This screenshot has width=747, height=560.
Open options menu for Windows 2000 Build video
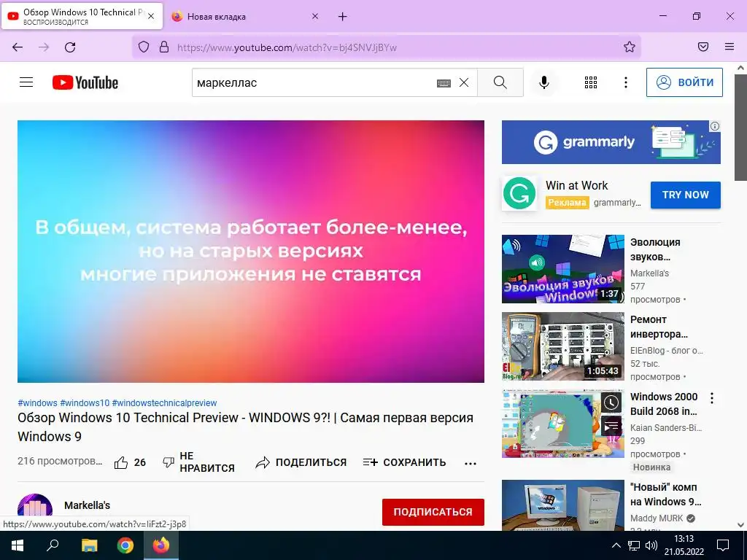pyautogui.click(x=712, y=398)
